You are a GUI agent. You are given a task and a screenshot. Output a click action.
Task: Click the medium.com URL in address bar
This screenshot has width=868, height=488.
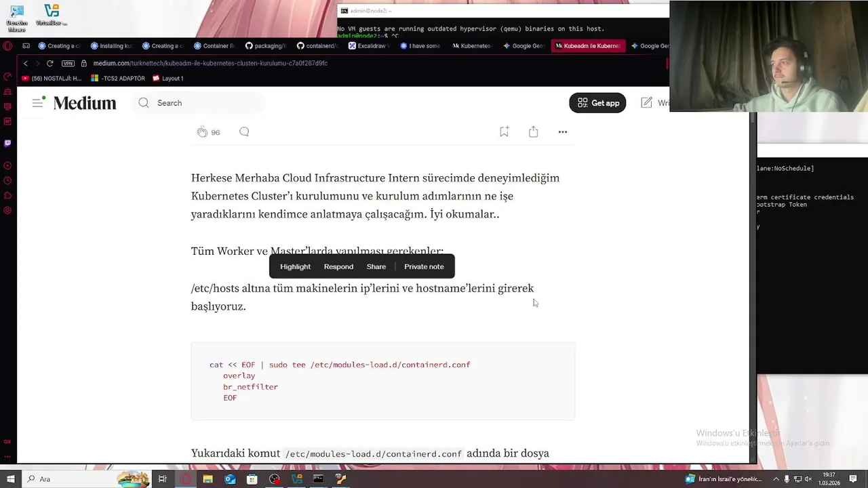(x=210, y=63)
